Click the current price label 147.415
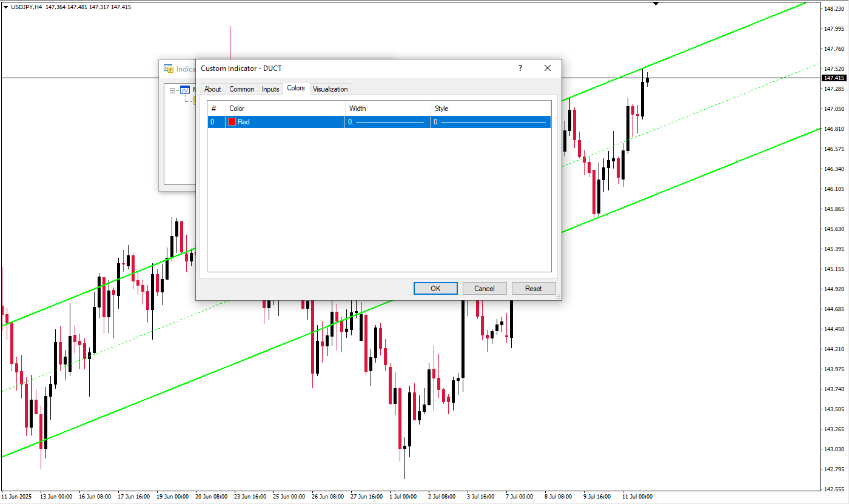The image size is (849, 504). [834, 78]
